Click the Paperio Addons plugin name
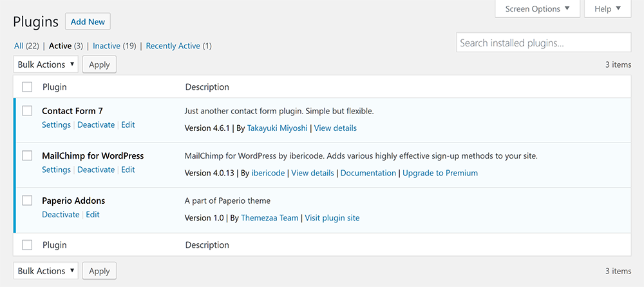 pos(73,201)
